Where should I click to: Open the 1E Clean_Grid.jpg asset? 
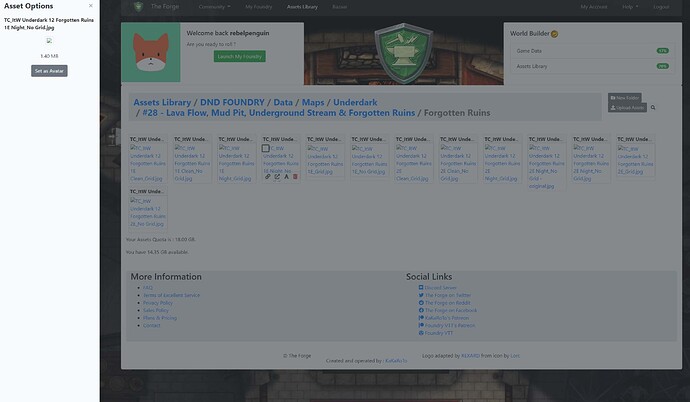(148, 159)
